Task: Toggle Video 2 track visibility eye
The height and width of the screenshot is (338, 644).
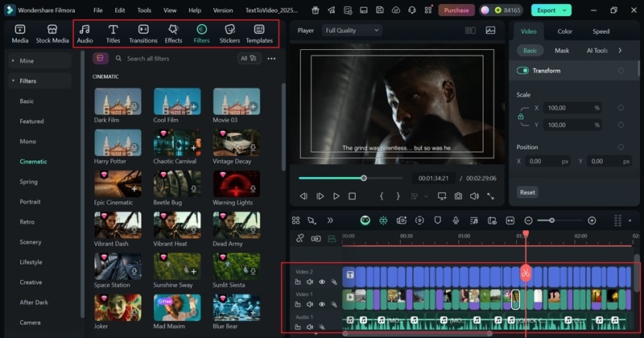Action: [322, 282]
